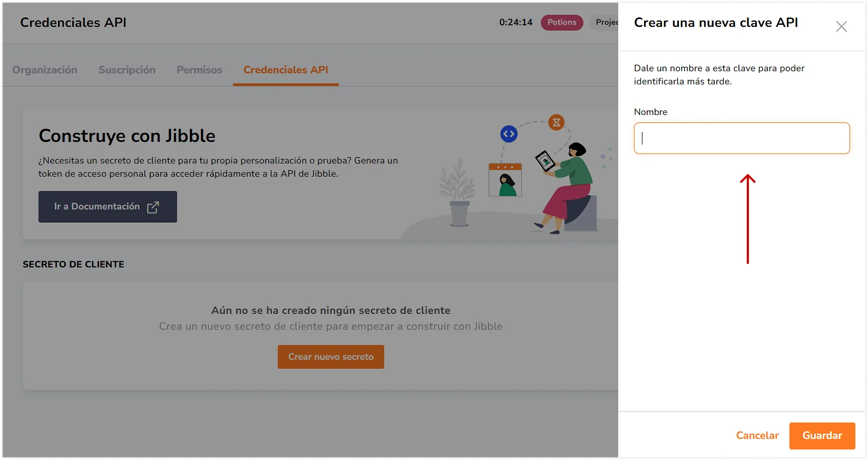
Task: Select the Credenciales API tab
Action: tap(286, 70)
